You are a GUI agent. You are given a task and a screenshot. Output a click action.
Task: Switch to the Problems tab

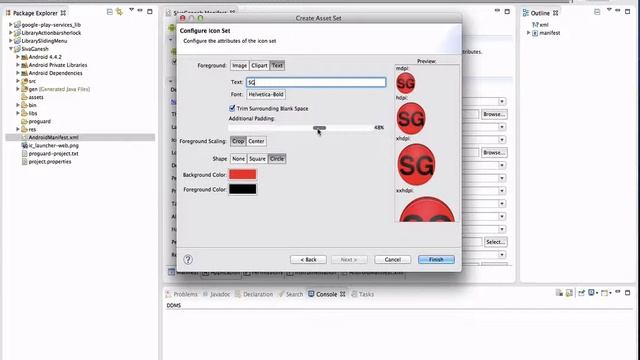click(x=182, y=294)
